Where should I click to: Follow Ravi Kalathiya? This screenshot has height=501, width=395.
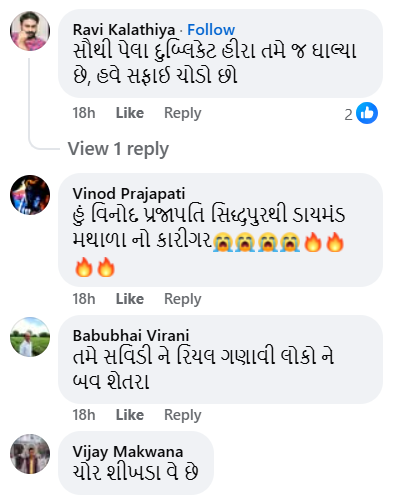click(211, 30)
